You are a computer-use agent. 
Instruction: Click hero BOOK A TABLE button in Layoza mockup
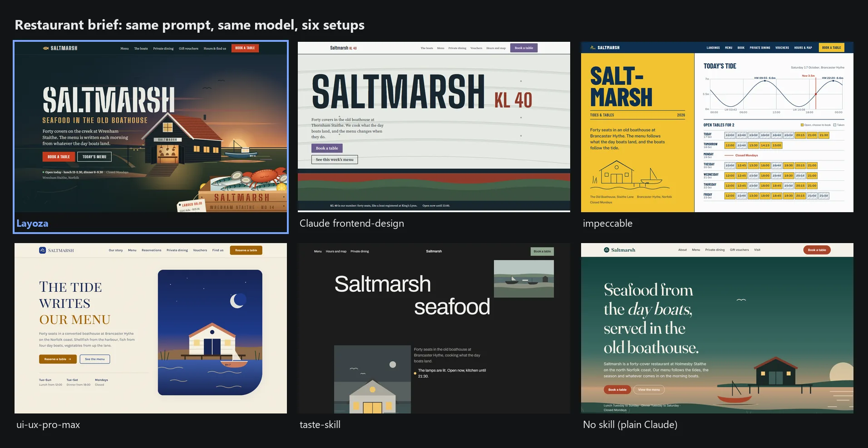coord(59,157)
